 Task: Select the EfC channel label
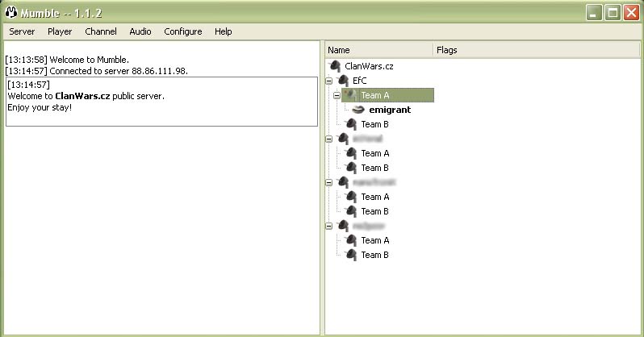[x=359, y=81]
